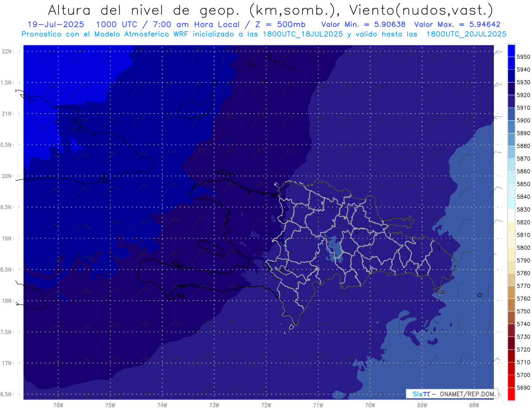Image resolution: width=532 pixels, height=411 pixels.
Task: Click the legend swatch between 5900 and 5910
Action: 511,114
